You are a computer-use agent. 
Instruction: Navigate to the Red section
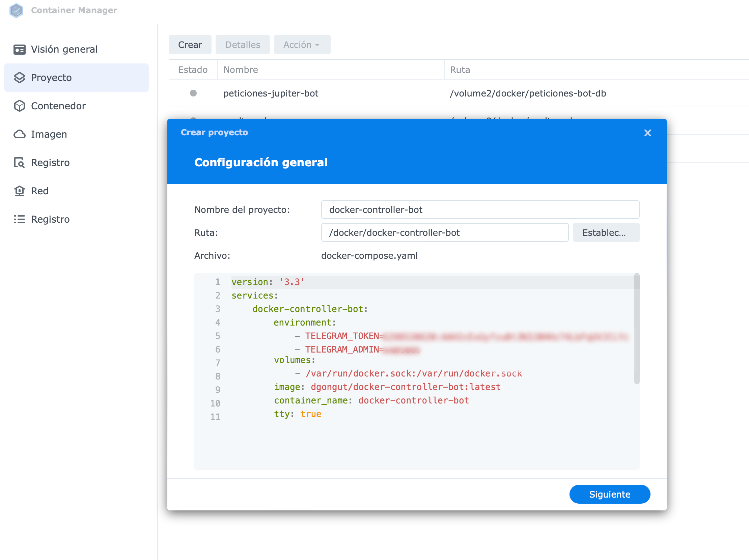(77, 191)
